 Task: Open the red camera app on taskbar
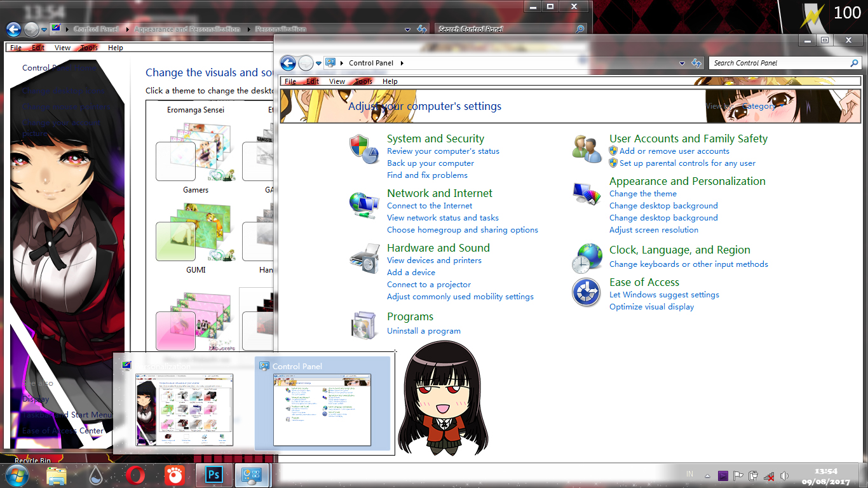174,476
